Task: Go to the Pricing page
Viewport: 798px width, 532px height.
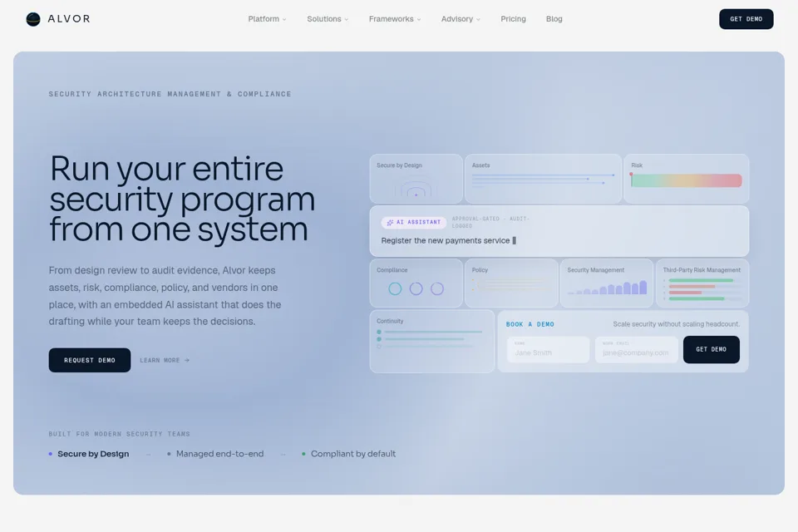Action: (x=513, y=19)
